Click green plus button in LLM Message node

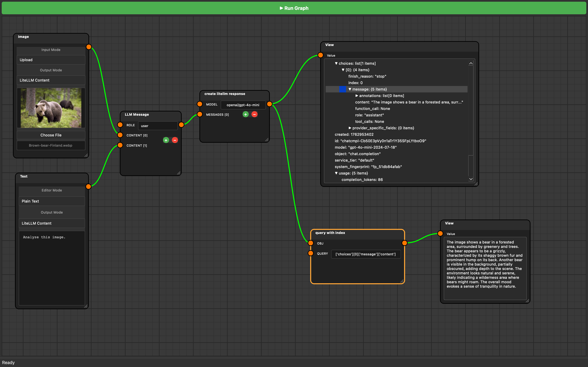[x=166, y=140]
